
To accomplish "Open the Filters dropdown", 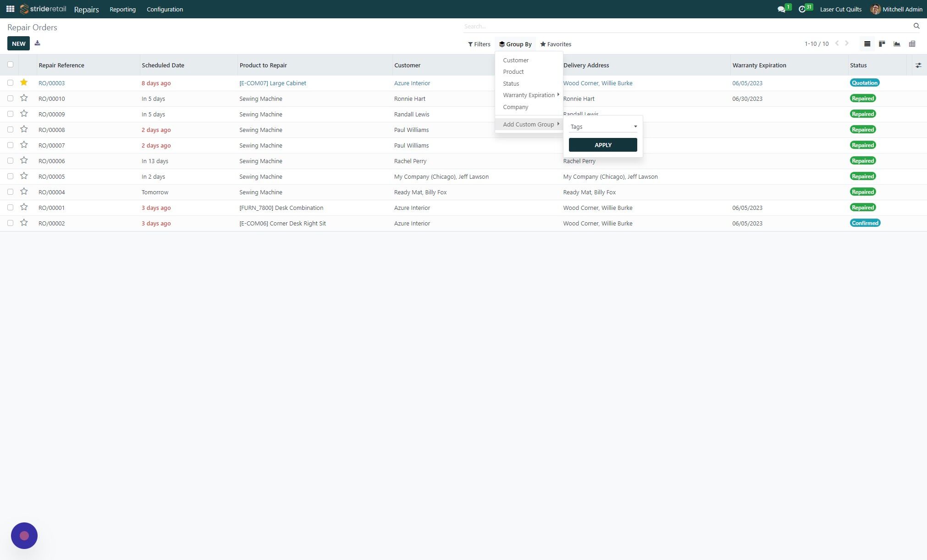I will pyautogui.click(x=479, y=44).
